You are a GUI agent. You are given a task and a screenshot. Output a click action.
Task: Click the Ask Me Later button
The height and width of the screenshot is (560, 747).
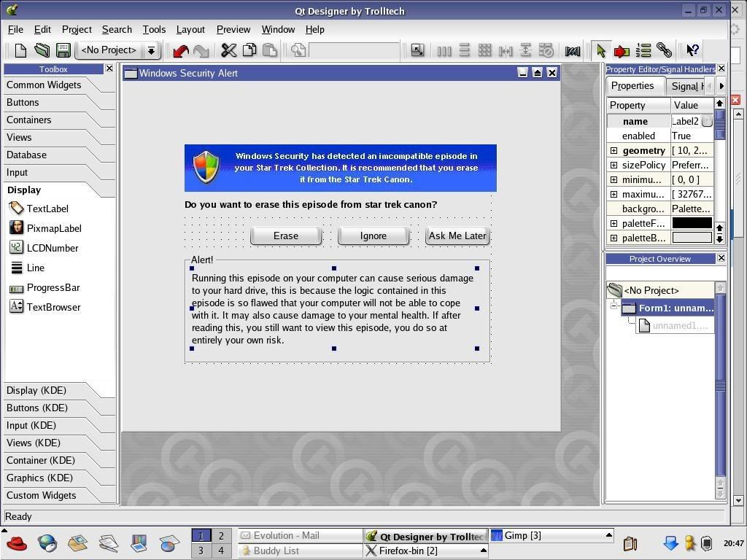click(x=457, y=236)
